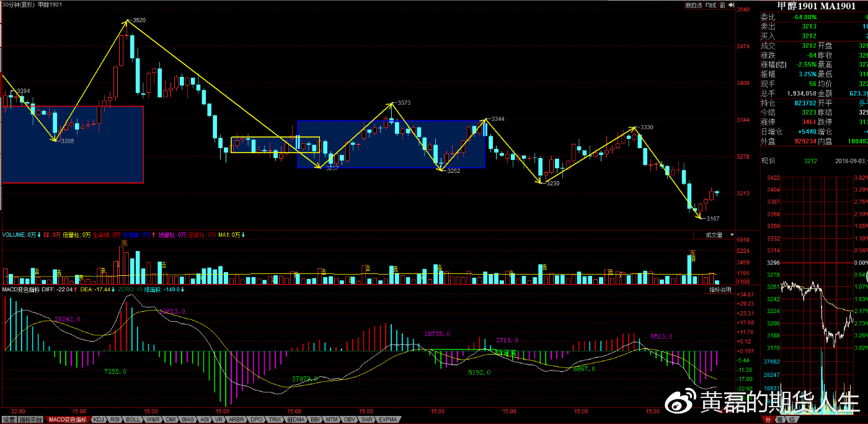This screenshot has height=424, width=868.
Task: Click the 外盘 929234 value
Action: tap(804, 141)
